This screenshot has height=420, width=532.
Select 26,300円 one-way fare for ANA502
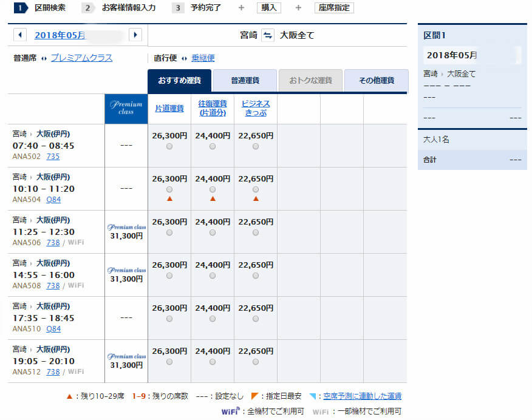coord(169,146)
